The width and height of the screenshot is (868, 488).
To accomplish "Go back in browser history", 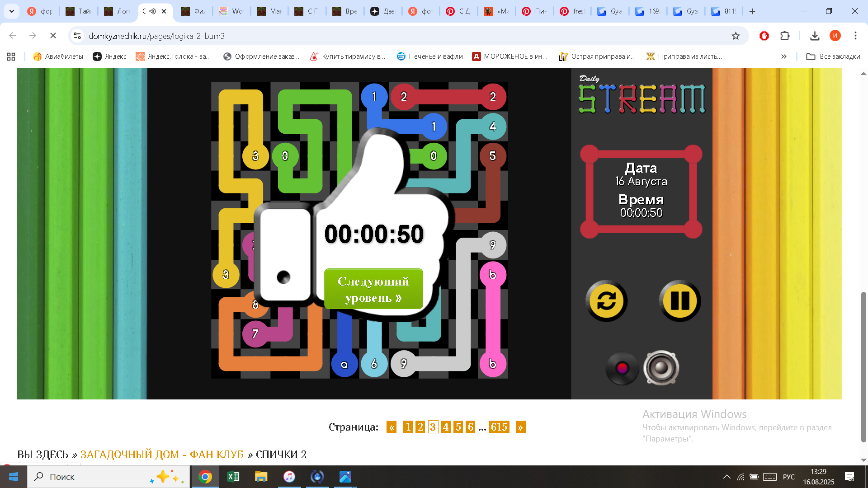I will pyautogui.click(x=13, y=36).
